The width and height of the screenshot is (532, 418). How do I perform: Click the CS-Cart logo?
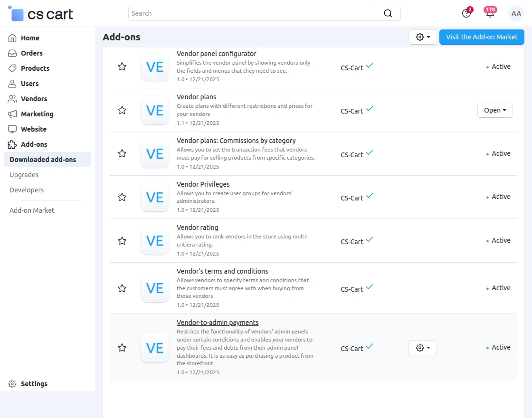(x=41, y=14)
